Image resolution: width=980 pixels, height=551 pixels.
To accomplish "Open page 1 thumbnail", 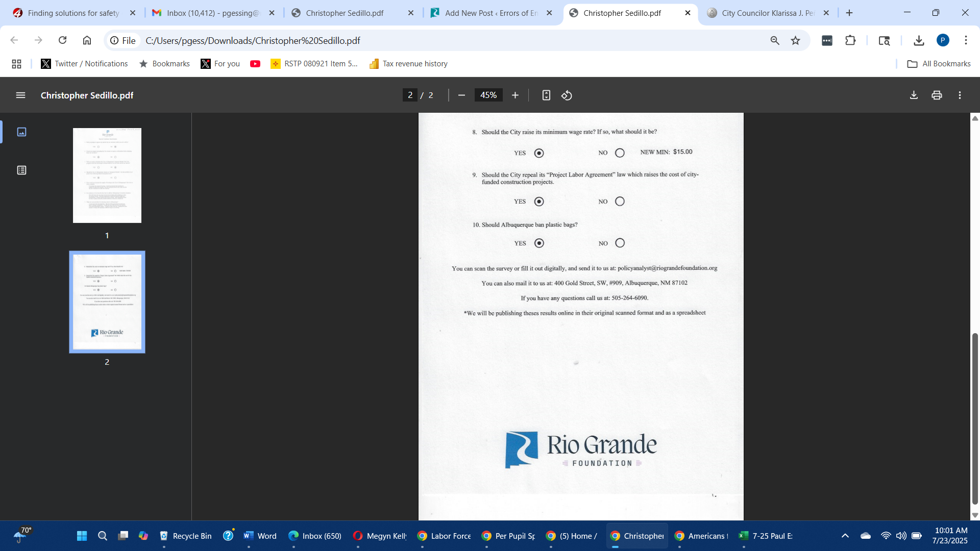I will 107,176.
